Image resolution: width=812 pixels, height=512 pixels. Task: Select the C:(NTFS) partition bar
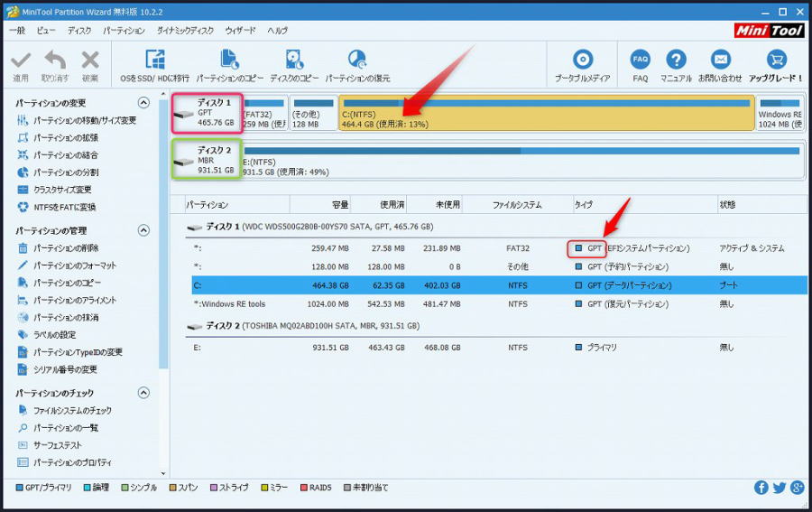tap(547, 113)
